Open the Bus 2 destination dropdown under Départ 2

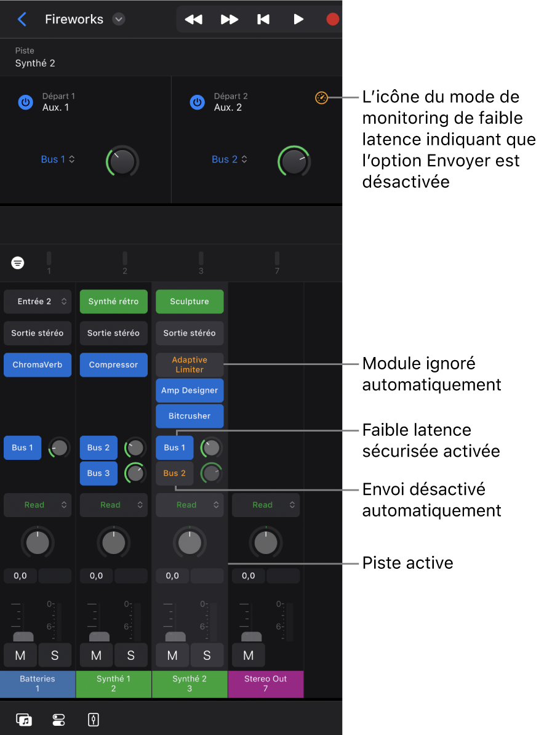pos(229,159)
